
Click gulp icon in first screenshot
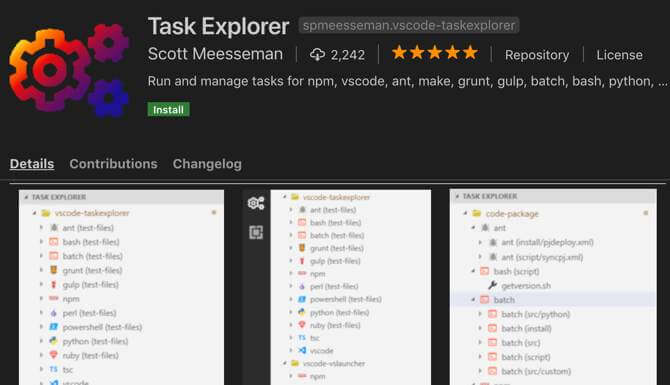(53, 284)
